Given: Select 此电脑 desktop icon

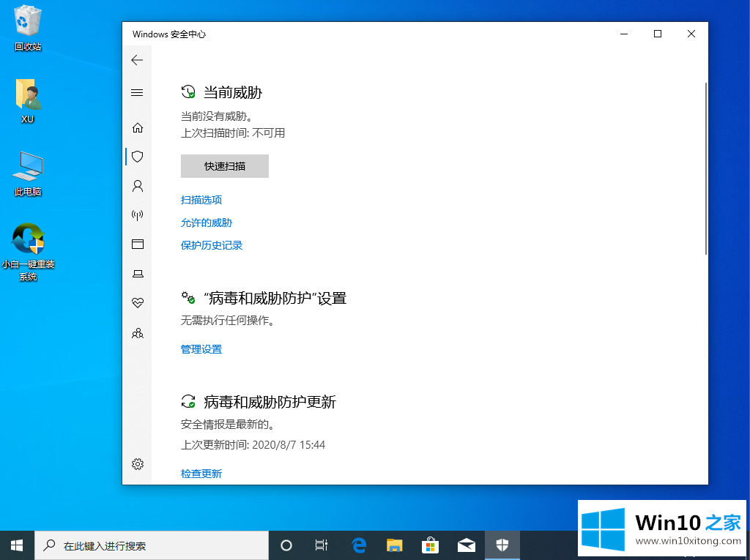Looking at the screenshot, I should 28,174.
